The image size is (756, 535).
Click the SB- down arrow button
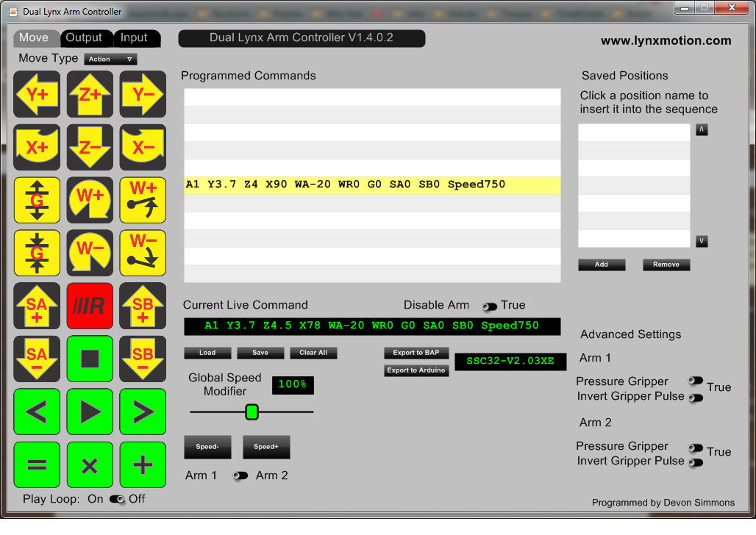(x=143, y=359)
